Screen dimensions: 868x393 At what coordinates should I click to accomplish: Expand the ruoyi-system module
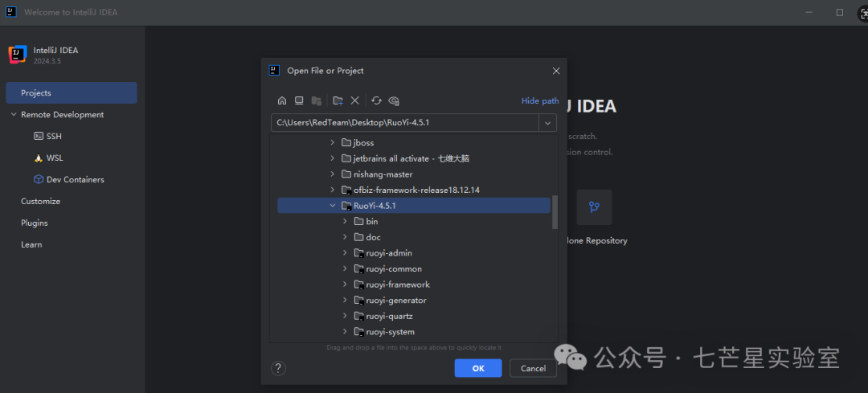(x=345, y=332)
